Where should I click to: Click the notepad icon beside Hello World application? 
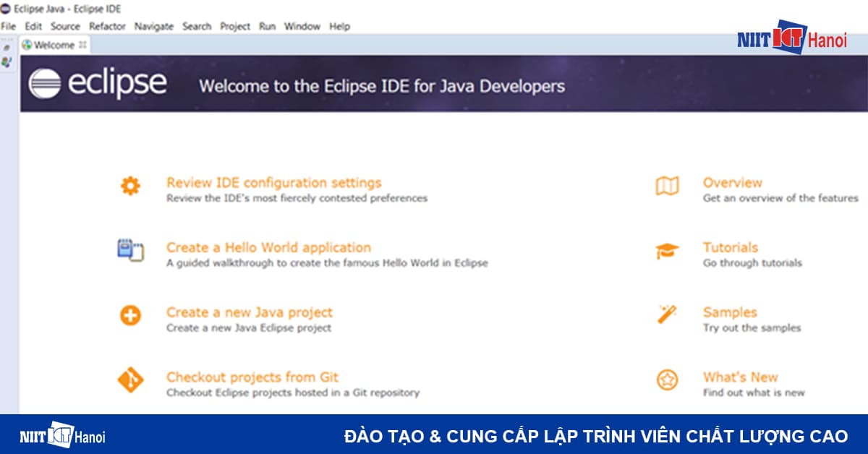(x=129, y=251)
